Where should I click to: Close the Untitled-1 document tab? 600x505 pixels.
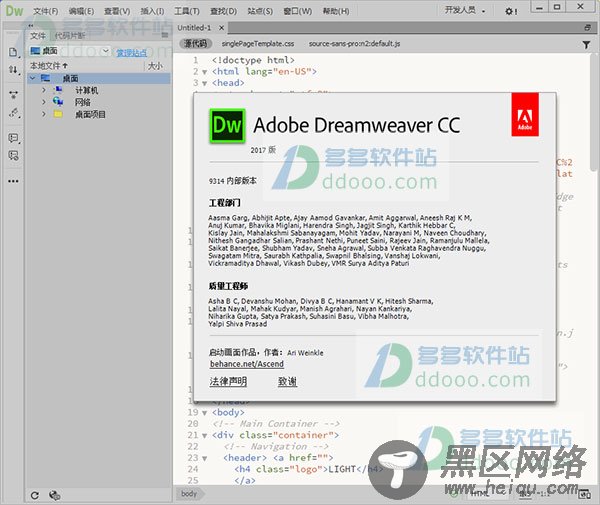pos(221,28)
